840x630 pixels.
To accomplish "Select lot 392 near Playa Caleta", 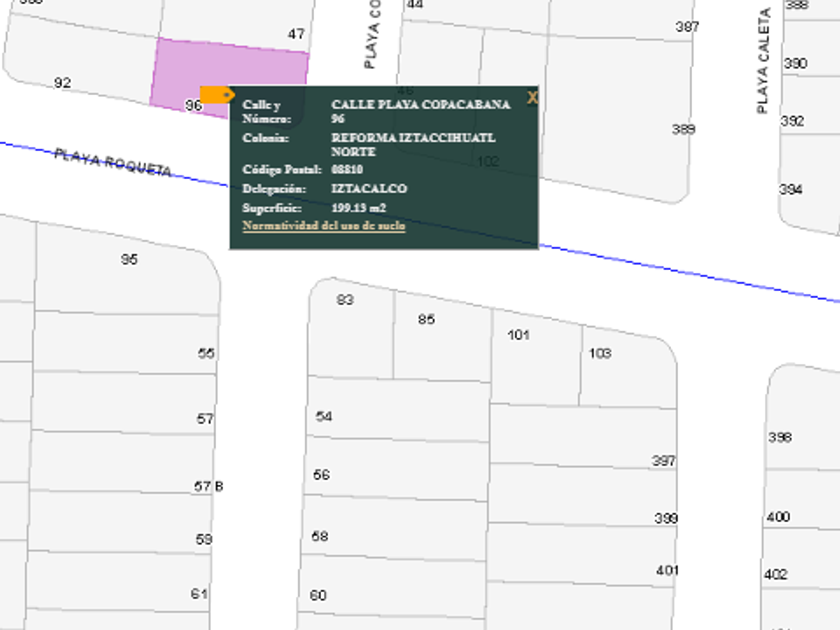I will point(793,121).
